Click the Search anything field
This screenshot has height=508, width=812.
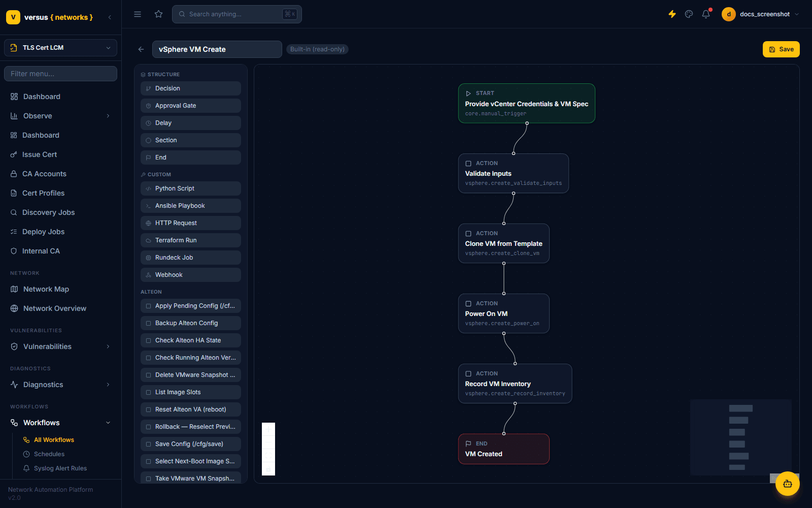coord(237,14)
